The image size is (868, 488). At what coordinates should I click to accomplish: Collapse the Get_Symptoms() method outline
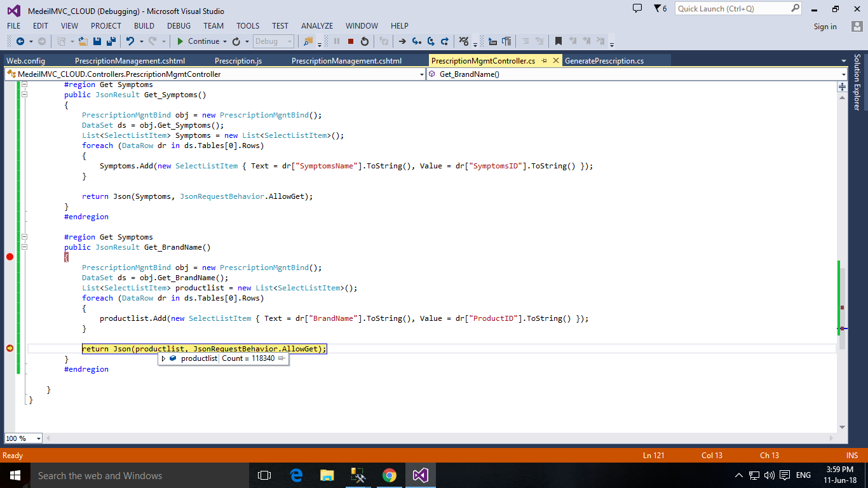pyautogui.click(x=25, y=95)
